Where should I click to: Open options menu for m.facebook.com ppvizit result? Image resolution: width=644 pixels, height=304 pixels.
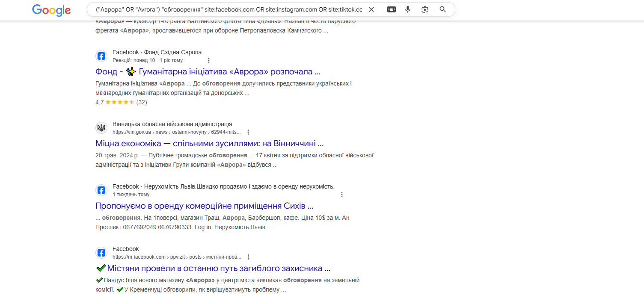(249, 257)
